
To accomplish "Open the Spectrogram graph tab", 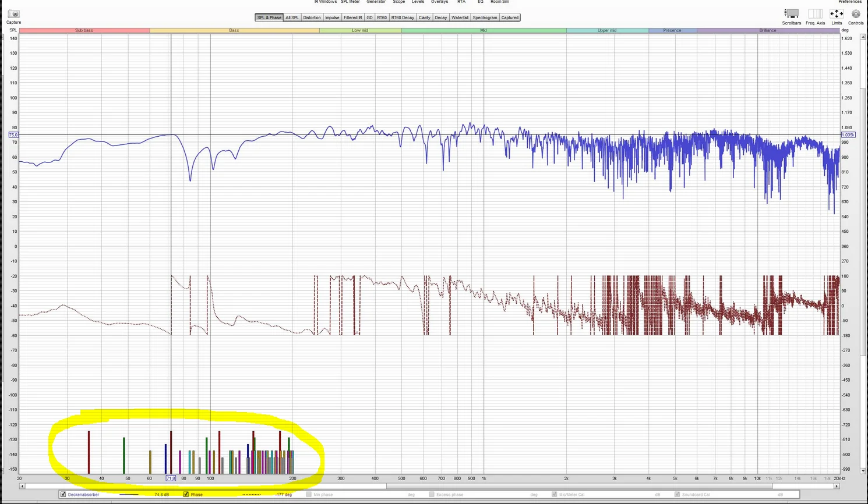I will [485, 17].
